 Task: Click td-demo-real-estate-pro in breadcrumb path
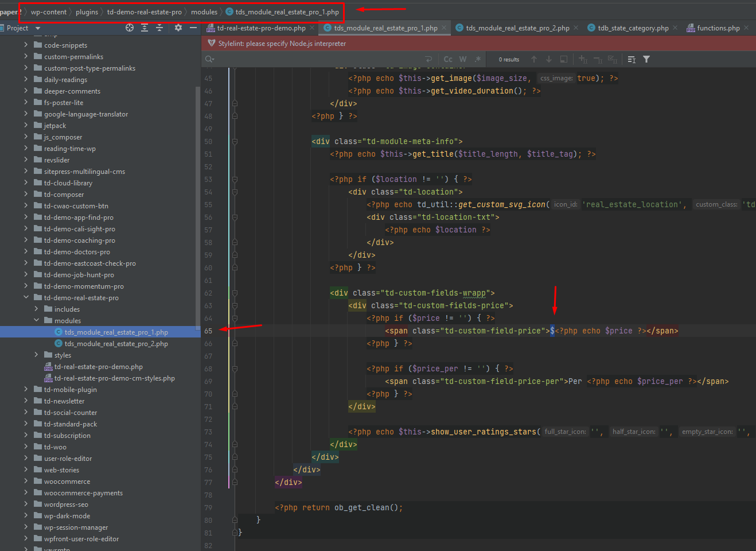pos(145,12)
